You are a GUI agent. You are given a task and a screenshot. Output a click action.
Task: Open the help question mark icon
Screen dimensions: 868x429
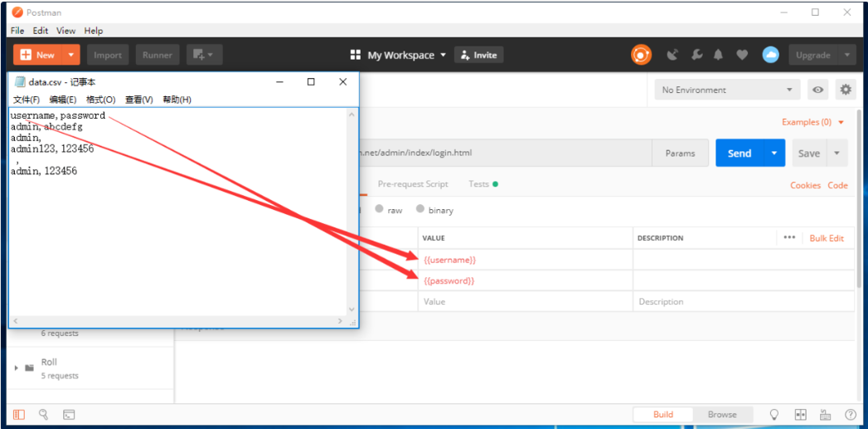(x=851, y=415)
